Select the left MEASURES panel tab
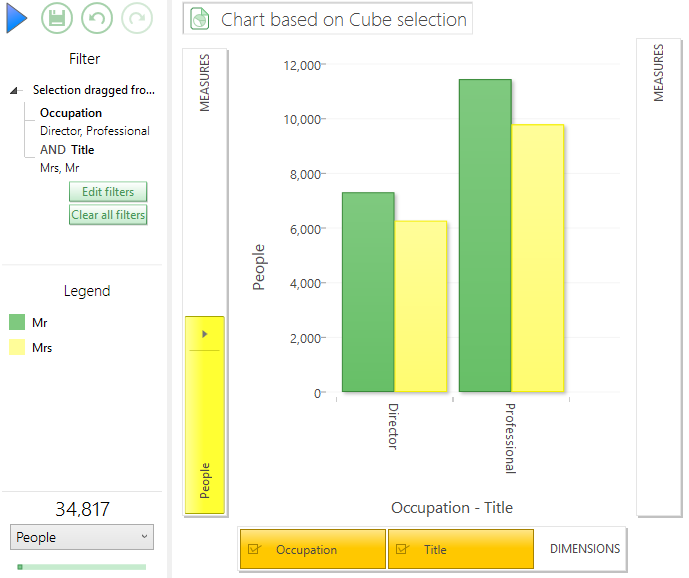 (205, 83)
